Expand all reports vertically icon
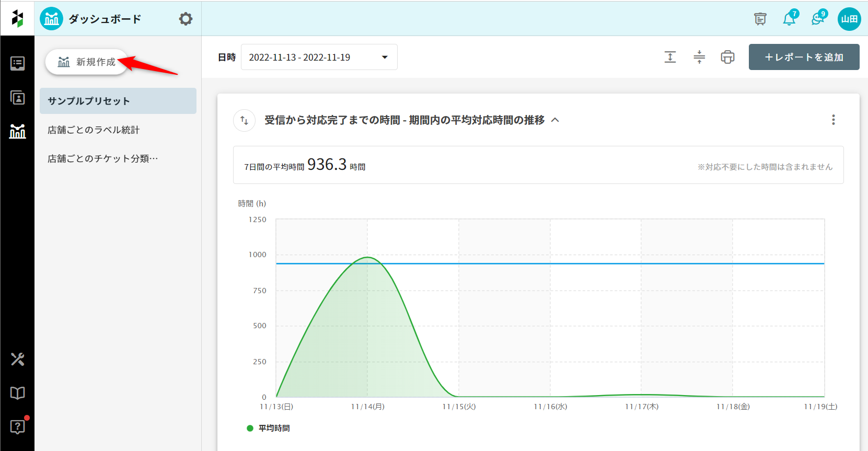868x451 pixels. click(670, 57)
